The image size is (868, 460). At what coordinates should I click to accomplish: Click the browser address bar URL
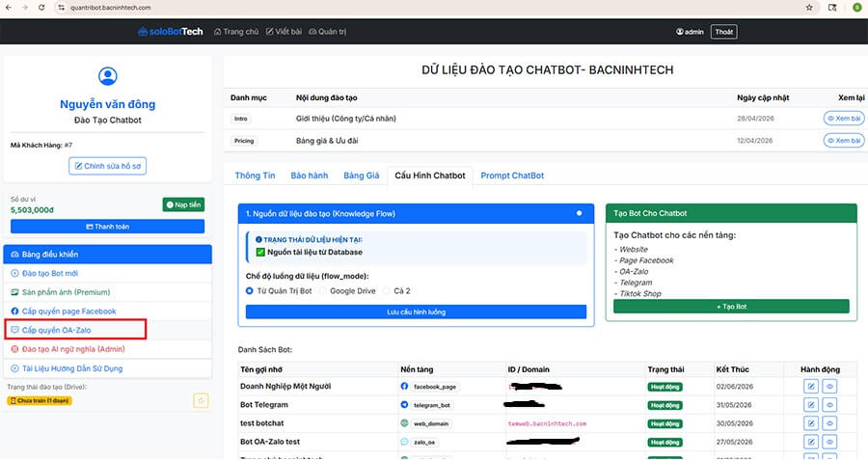[x=110, y=8]
